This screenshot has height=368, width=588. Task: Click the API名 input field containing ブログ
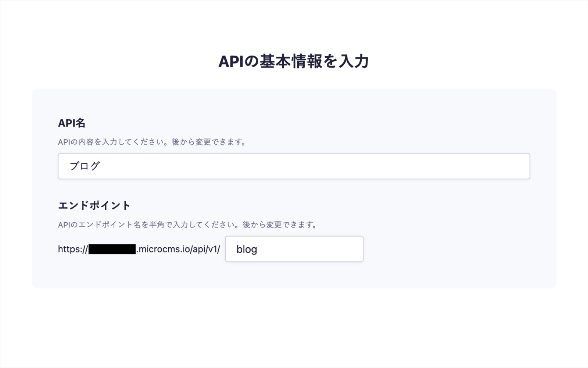(294, 166)
